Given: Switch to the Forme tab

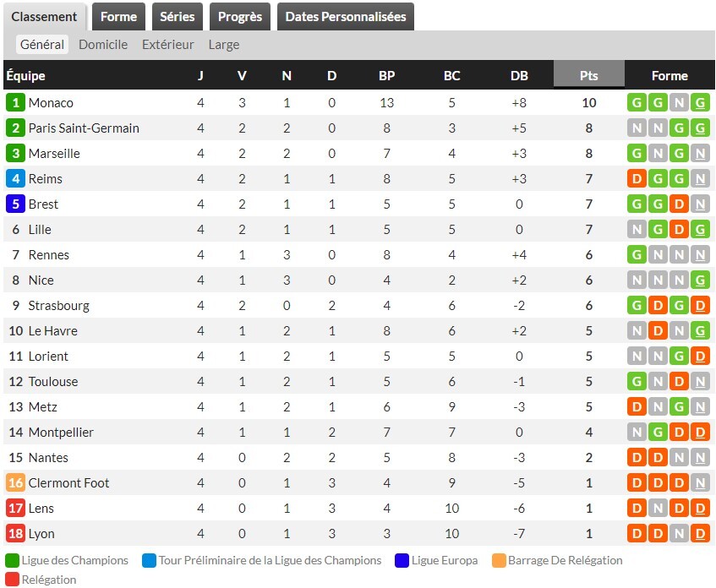Looking at the screenshot, I should click(x=118, y=17).
